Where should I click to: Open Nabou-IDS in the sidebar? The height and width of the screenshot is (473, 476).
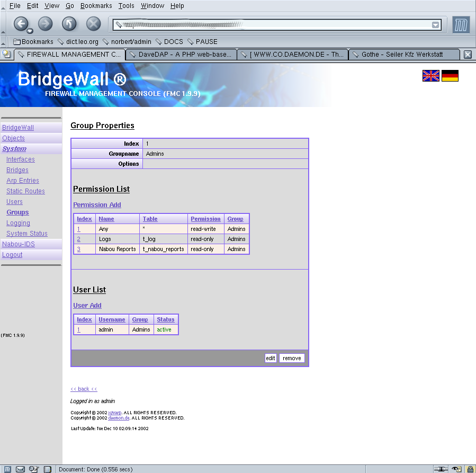[19, 244]
